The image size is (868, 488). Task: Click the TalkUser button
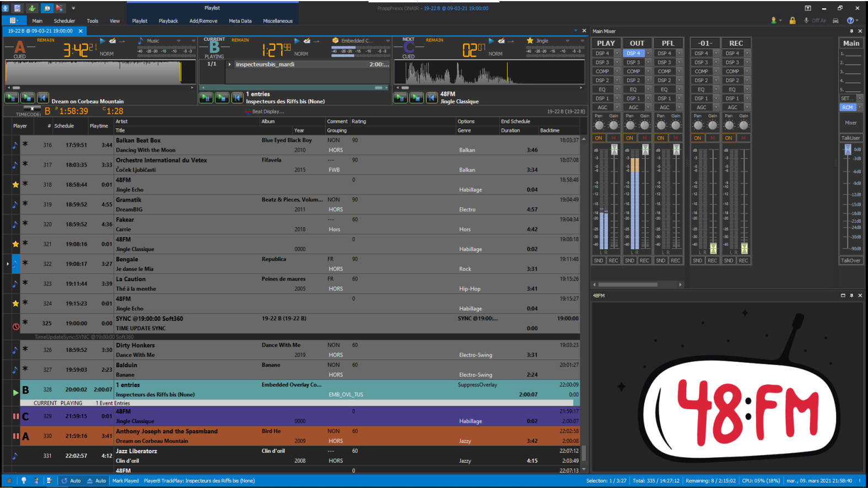tap(850, 138)
